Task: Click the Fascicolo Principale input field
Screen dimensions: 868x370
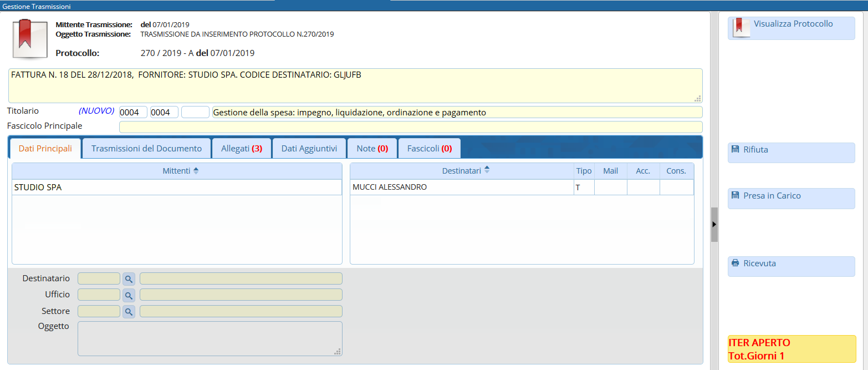Action: [410, 127]
